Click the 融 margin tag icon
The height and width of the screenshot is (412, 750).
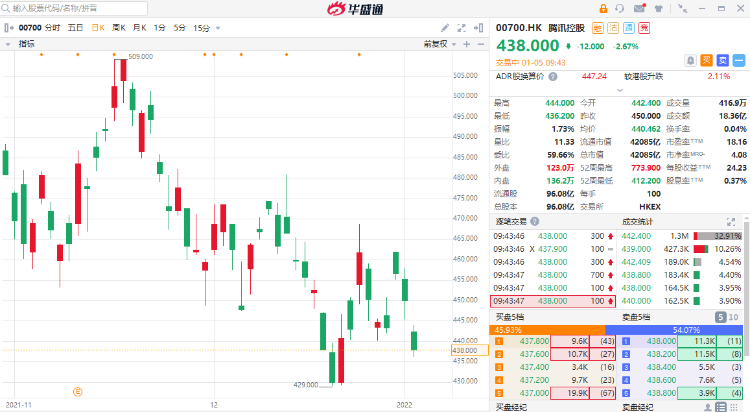pyautogui.click(x=597, y=28)
